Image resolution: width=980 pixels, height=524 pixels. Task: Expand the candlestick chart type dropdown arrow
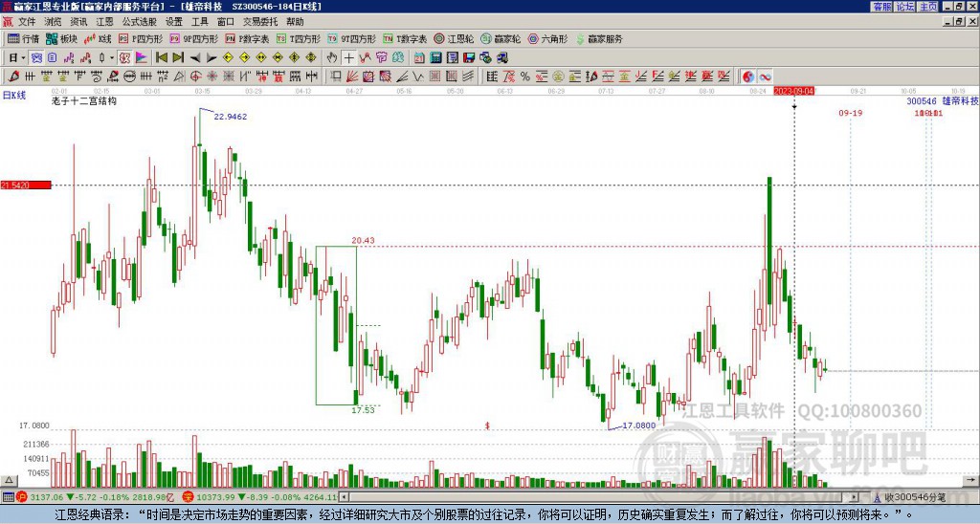pos(112,58)
